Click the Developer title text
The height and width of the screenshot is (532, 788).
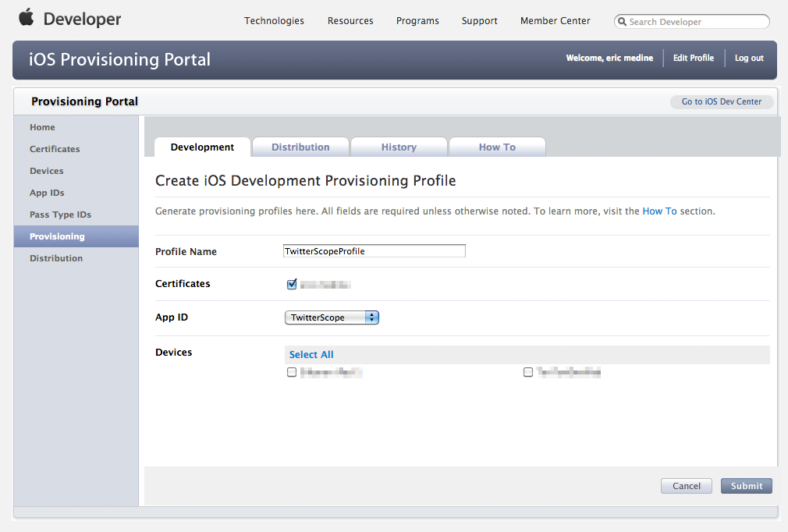[83, 19]
